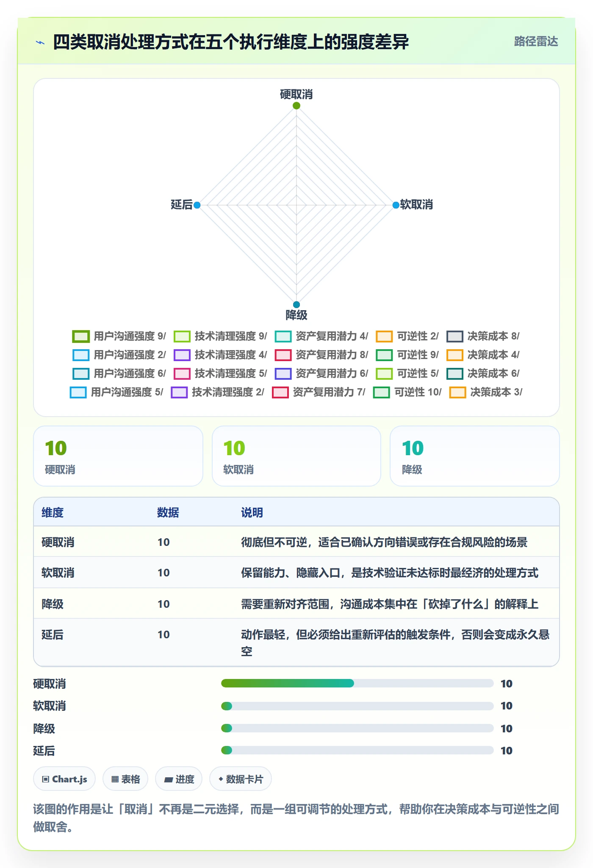
Task: Click the 说明 table column header
Action: (252, 512)
